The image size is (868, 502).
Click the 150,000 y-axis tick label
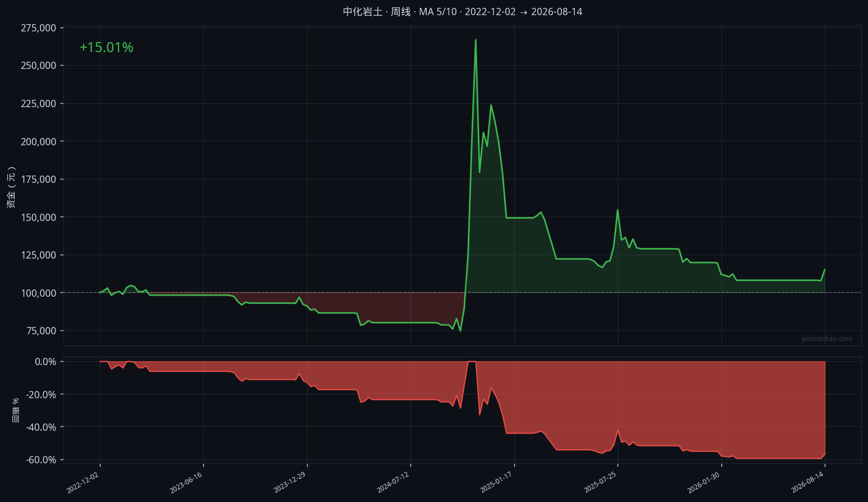click(x=39, y=217)
